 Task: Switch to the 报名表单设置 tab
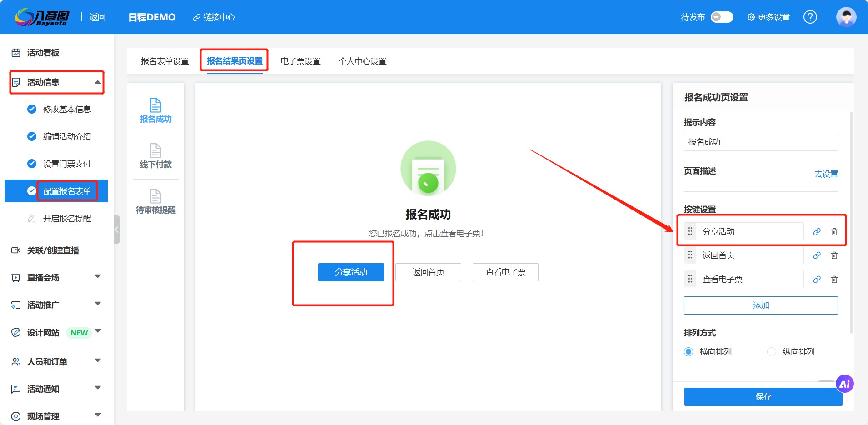click(x=165, y=61)
